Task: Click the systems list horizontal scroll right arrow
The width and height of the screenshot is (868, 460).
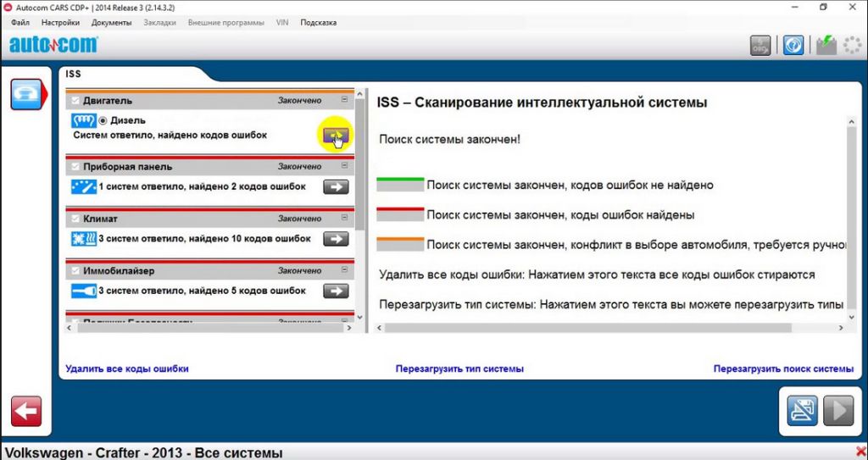Action: 348,328
